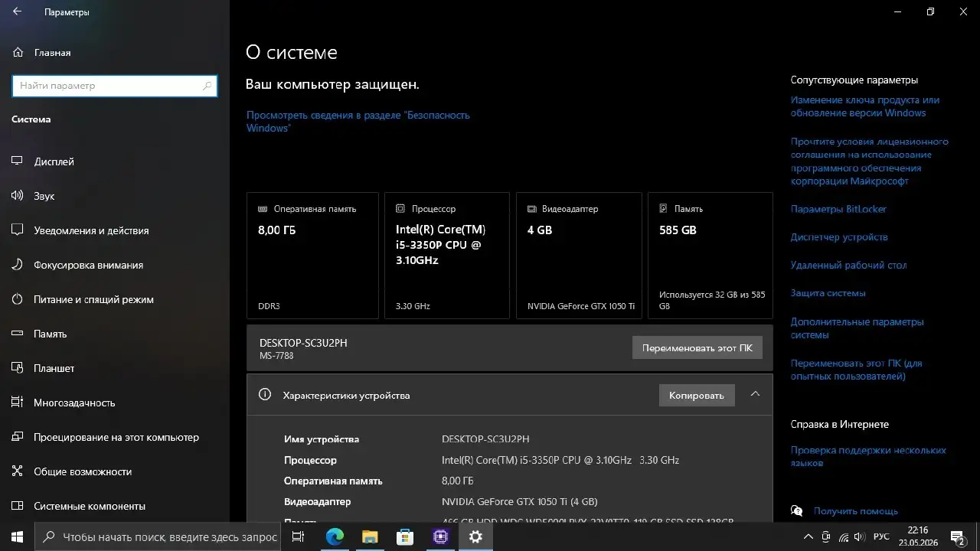Open the лицензионного соглашения Майкрософт link
Screen dimensions: 980x551
point(870,161)
